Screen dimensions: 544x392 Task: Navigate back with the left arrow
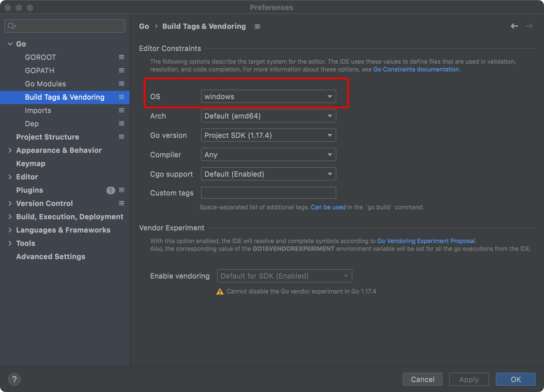pyautogui.click(x=514, y=26)
